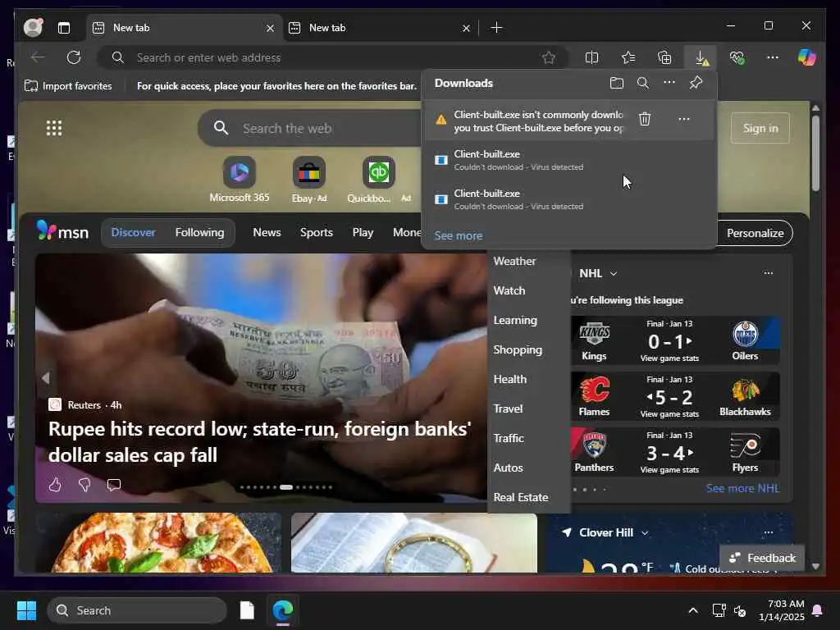Dislike the Rupee news story

click(84, 485)
